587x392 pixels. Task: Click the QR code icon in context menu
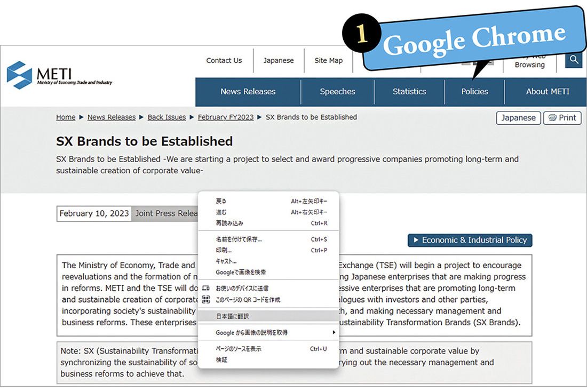coord(205,299)
